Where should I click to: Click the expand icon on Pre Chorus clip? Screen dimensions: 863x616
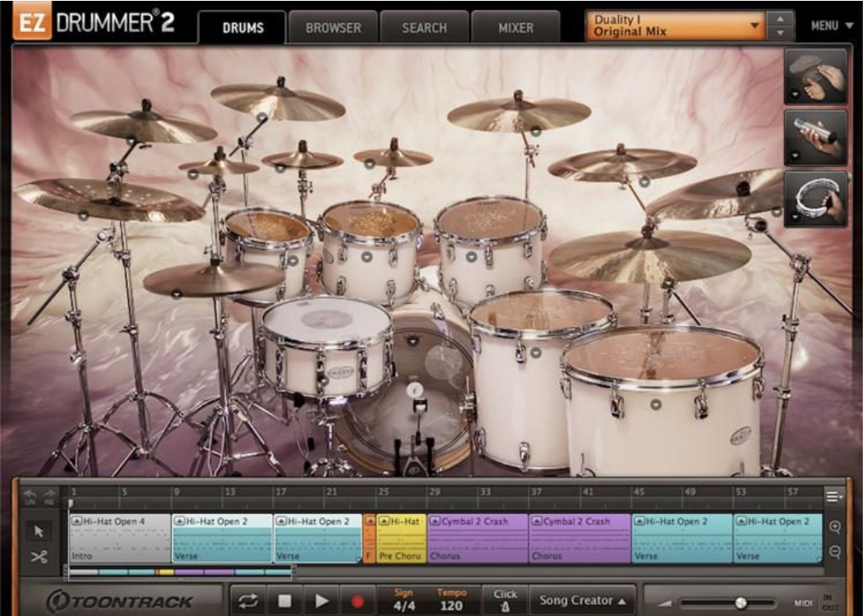[384, 521]
